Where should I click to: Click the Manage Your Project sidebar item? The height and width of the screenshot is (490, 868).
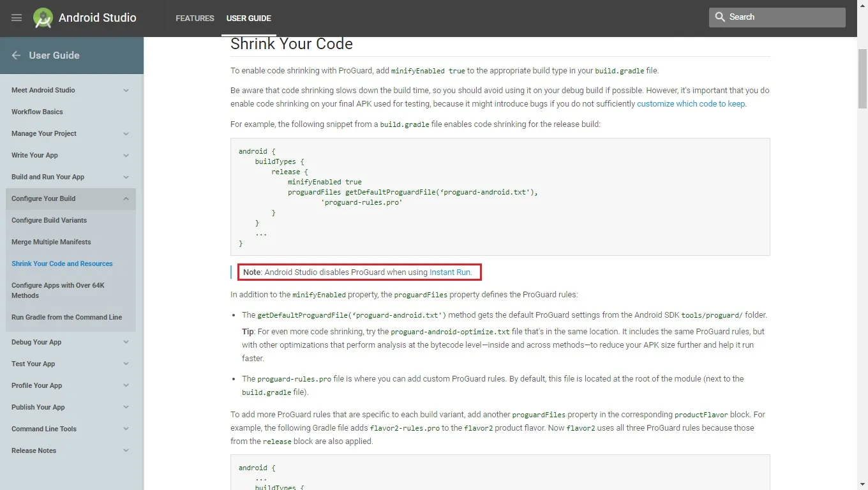pyautogui.click(x=44, y=134)
